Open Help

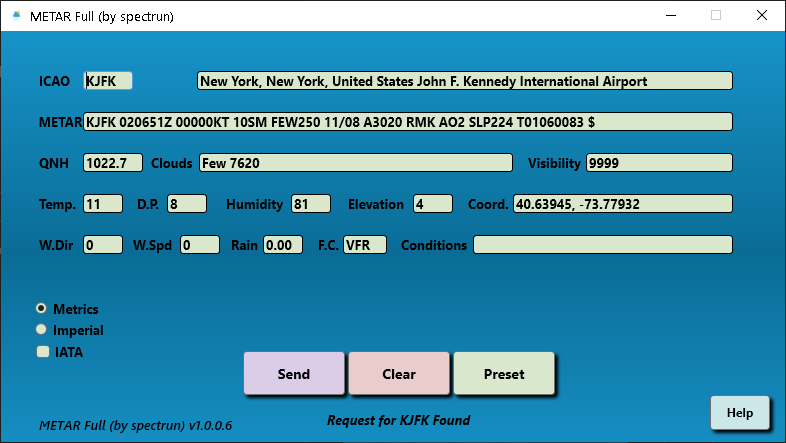coord(740,413)
